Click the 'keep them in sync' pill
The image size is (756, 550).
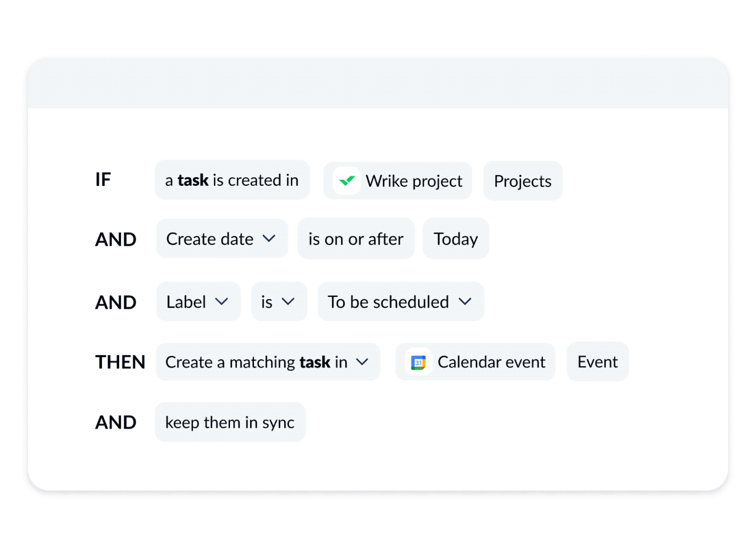(x=230, y=423)
